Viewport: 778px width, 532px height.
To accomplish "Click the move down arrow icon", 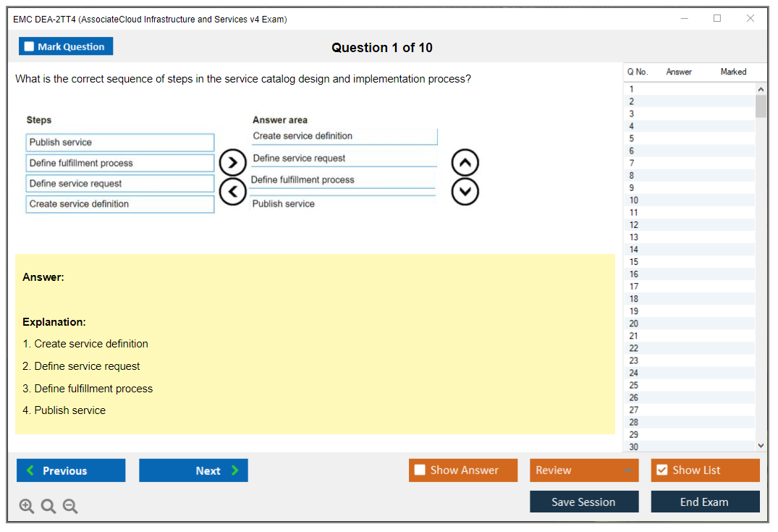I will click(x=465, y=192).
